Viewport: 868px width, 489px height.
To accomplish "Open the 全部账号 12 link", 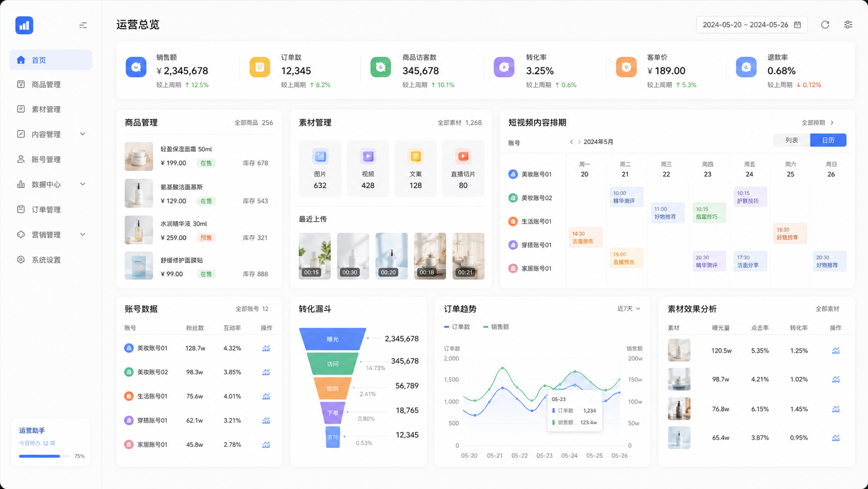I will 252,309.
